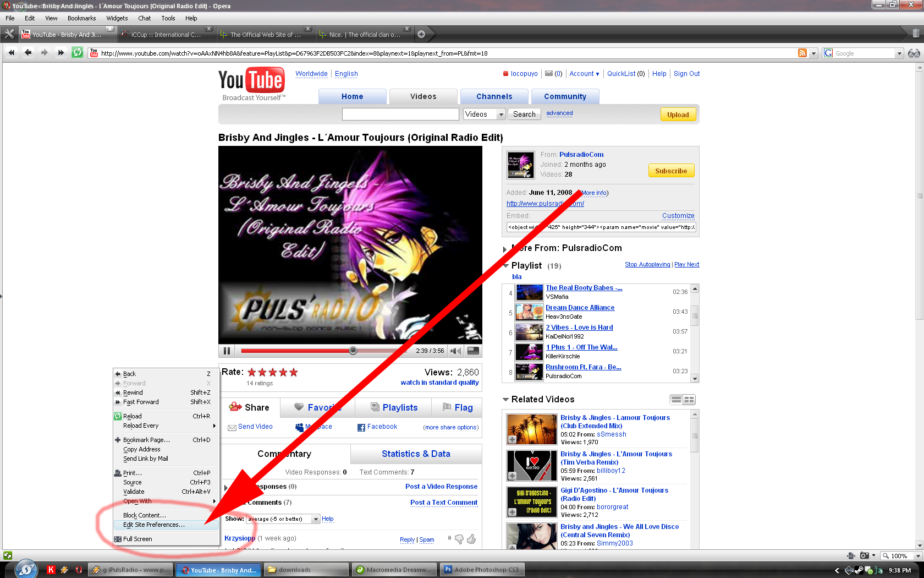
Task: Click the Opera reload page icon
Action: coord(78,53)
